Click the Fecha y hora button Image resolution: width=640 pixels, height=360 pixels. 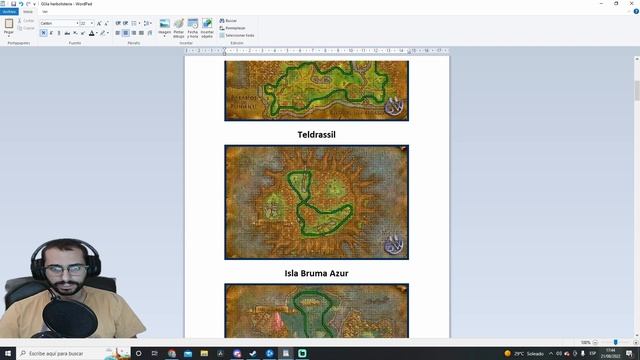193,28
